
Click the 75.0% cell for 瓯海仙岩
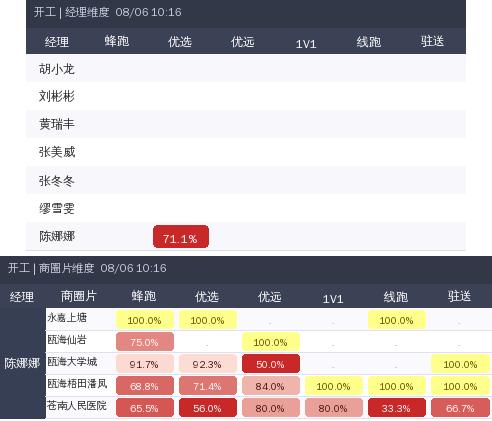click(145, 342)
